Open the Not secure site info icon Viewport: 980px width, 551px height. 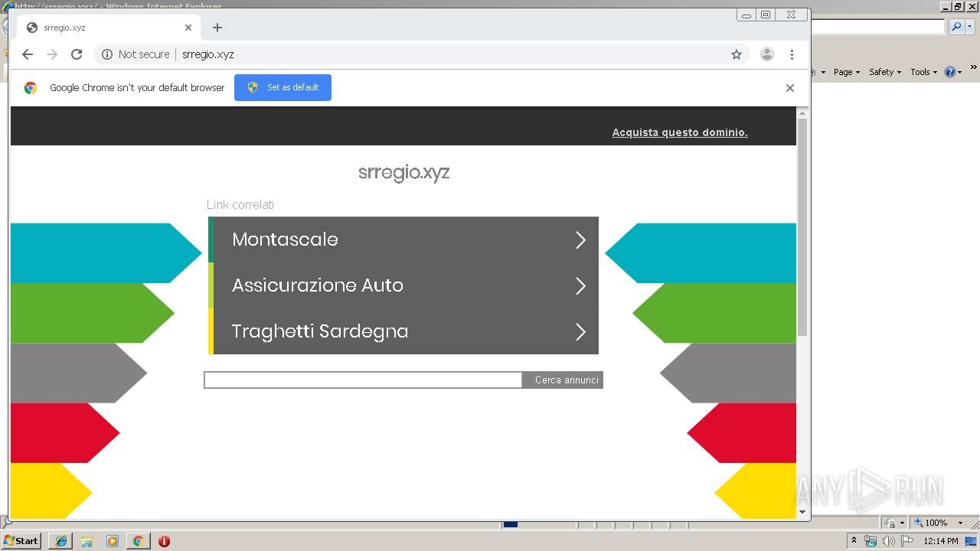(x=107, y=54)
